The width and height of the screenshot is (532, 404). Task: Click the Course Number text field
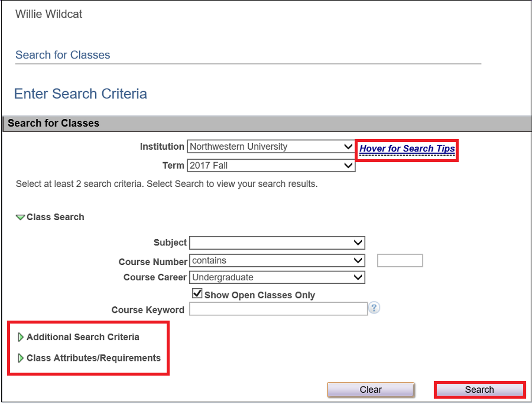coord(400,261)
